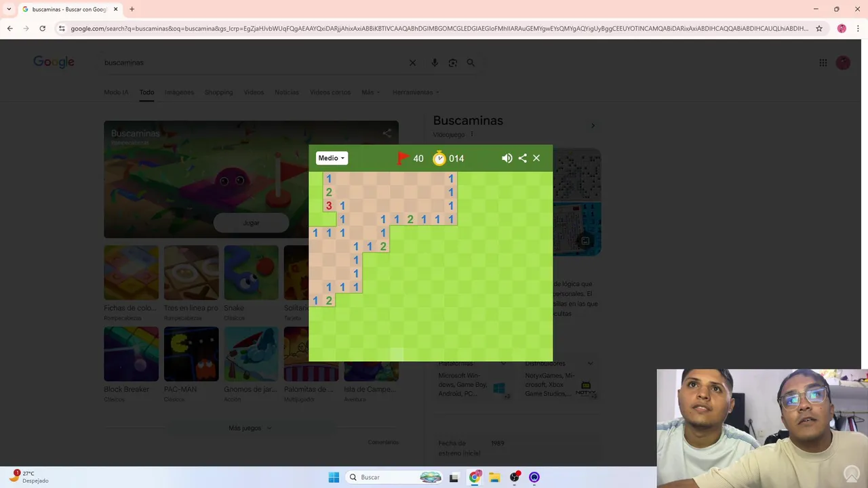
Task: Start voice search with microphone icon
Action: pyautogui.click(x=435, y=62)
